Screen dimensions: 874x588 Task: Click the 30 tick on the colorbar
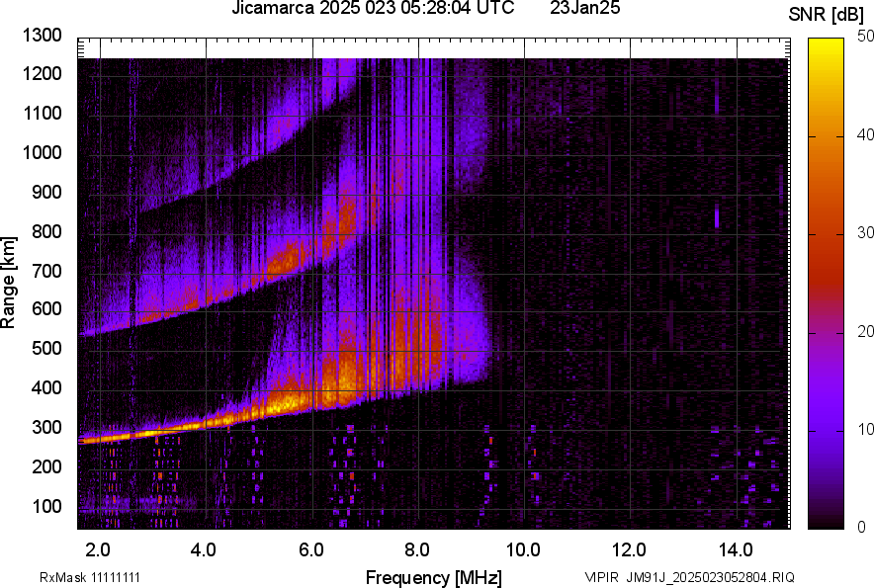866,233
